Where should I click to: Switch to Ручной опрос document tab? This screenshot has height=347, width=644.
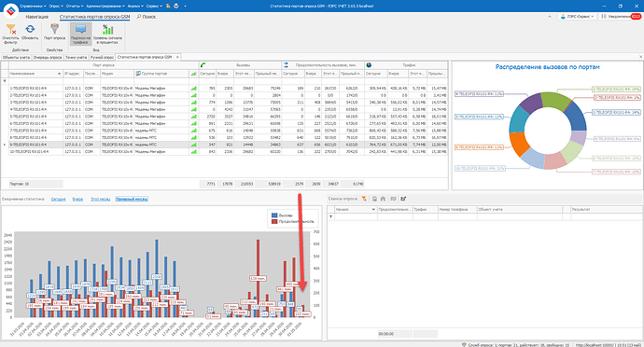pyautogui.click(x=102, y=57)
